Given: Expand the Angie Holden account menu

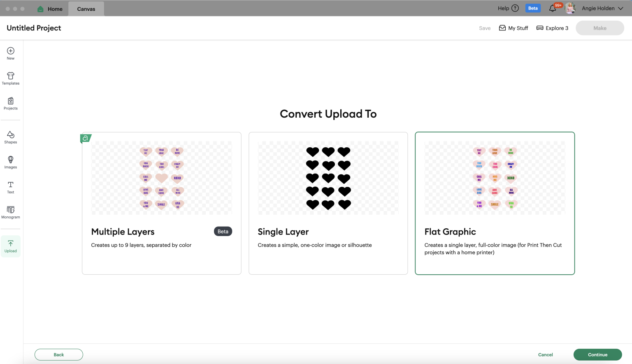Looking at the screenshot, I should 603,8.
